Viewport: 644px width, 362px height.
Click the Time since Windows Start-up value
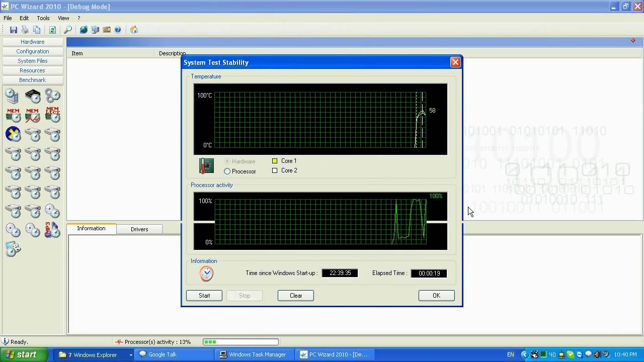coord(340,273)
